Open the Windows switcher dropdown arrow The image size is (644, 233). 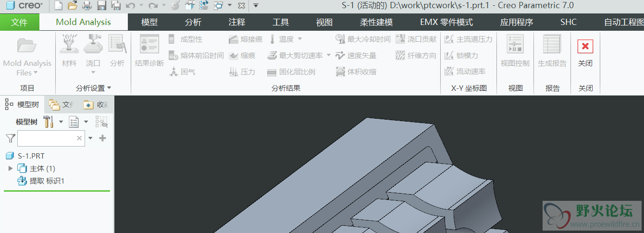click(x=230, y=6)
